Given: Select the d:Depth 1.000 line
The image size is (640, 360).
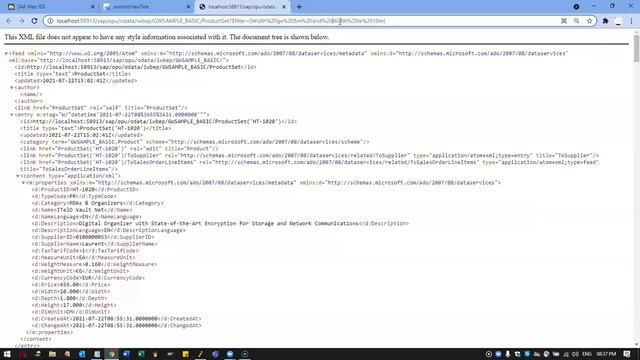Looking at the screenshot, I should [69, 298].
